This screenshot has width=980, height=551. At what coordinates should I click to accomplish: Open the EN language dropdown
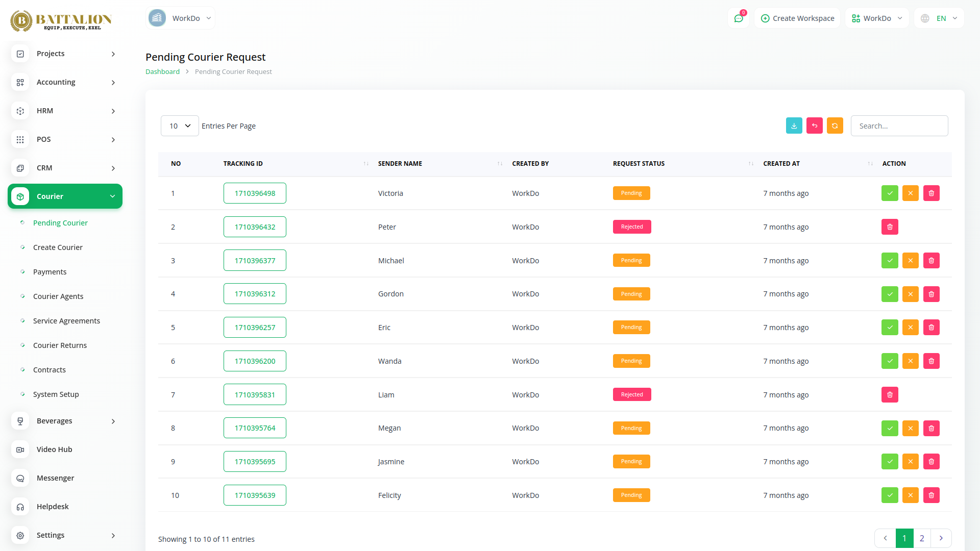pyautogui.click(x=940, y=18)
